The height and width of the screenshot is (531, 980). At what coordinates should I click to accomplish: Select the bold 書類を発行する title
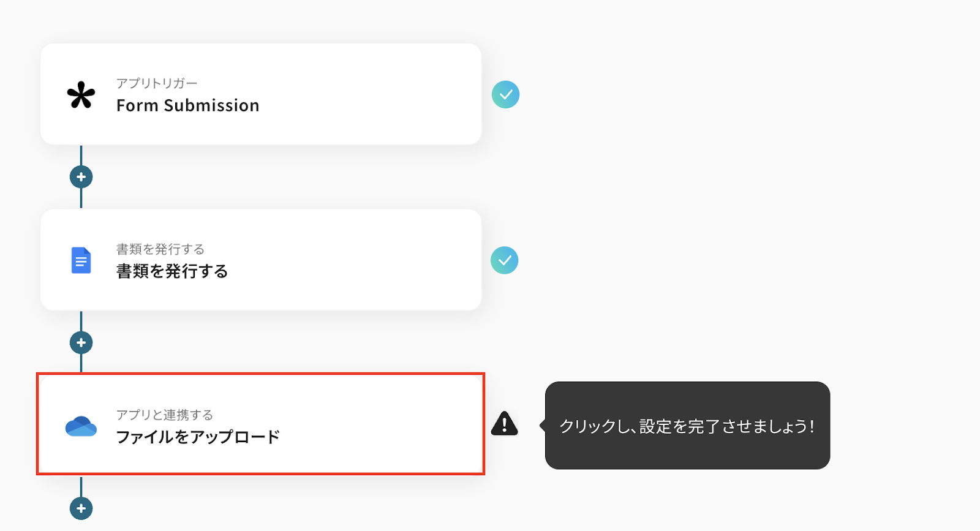click(x=172, y=271)
